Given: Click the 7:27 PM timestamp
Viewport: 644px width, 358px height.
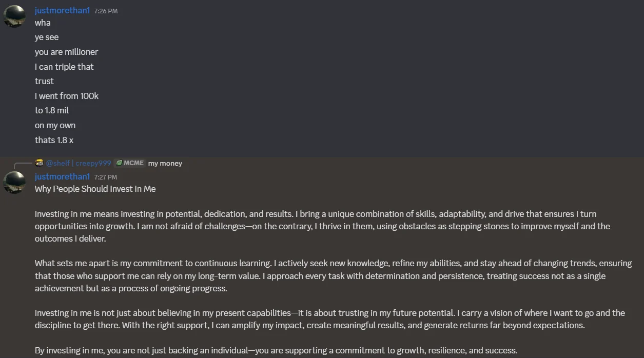Looking at the screenshot, I should coord(106,177).
